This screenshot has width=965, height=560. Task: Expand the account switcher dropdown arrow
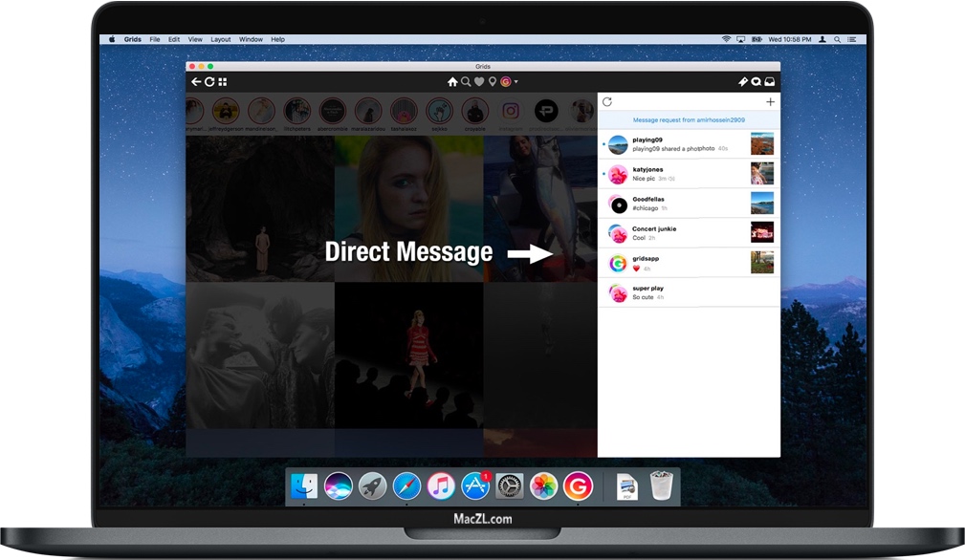pos(515,82)
